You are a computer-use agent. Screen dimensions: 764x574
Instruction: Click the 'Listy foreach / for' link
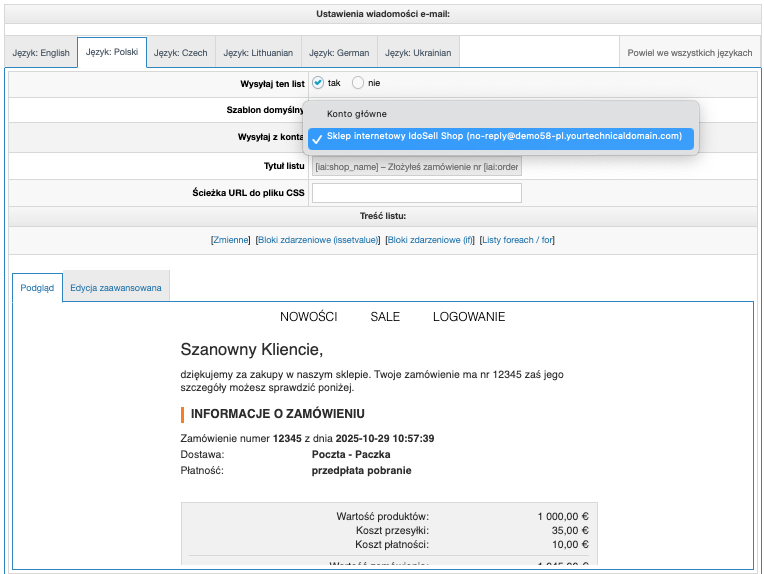(517, 240)
